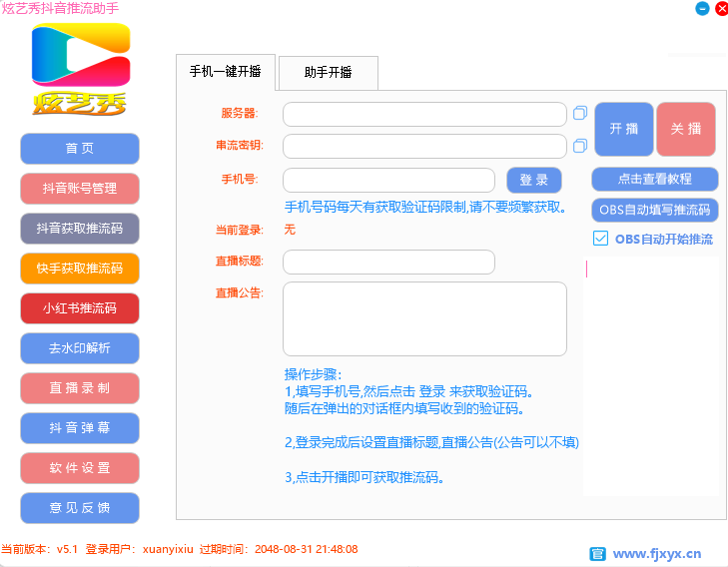
Task: Copy the 串流密钥 stream key icon
Action: pyautogui.click(x=580, y=146)
